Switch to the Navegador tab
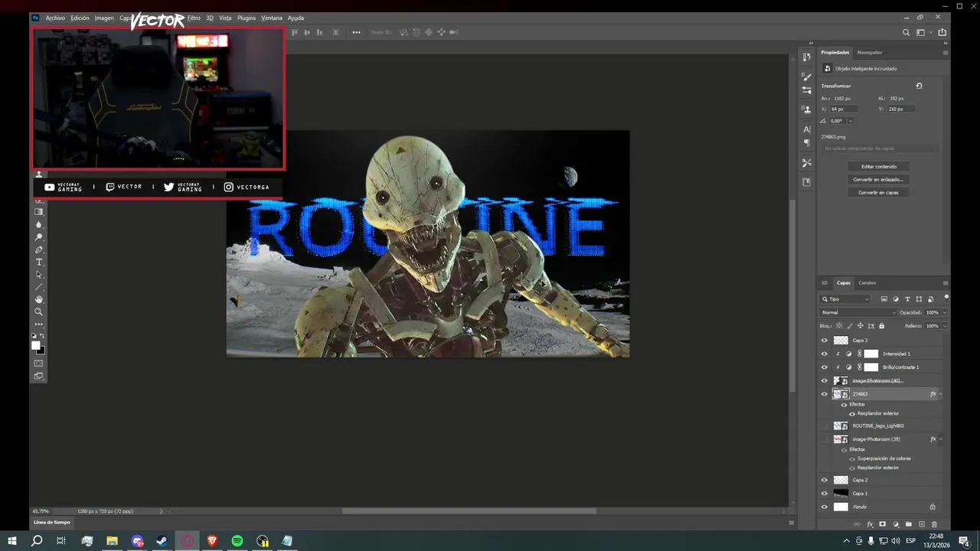Viewport: 980px width, 551px height. 869,52
